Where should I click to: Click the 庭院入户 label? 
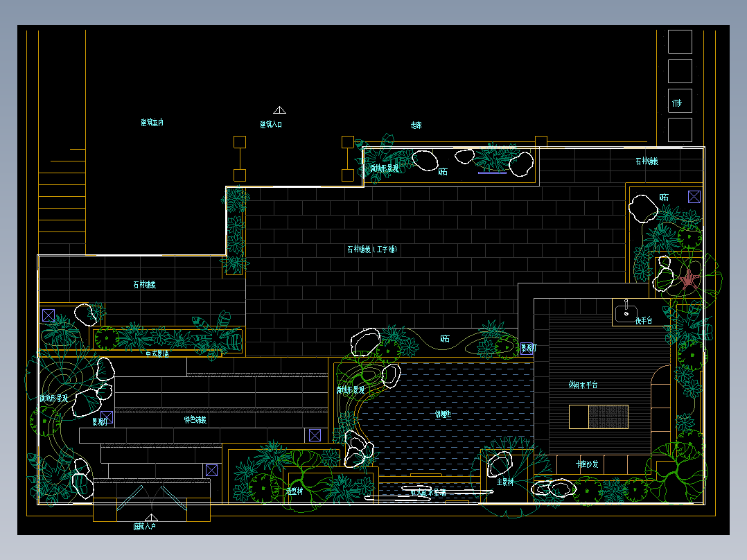[144, 526]
